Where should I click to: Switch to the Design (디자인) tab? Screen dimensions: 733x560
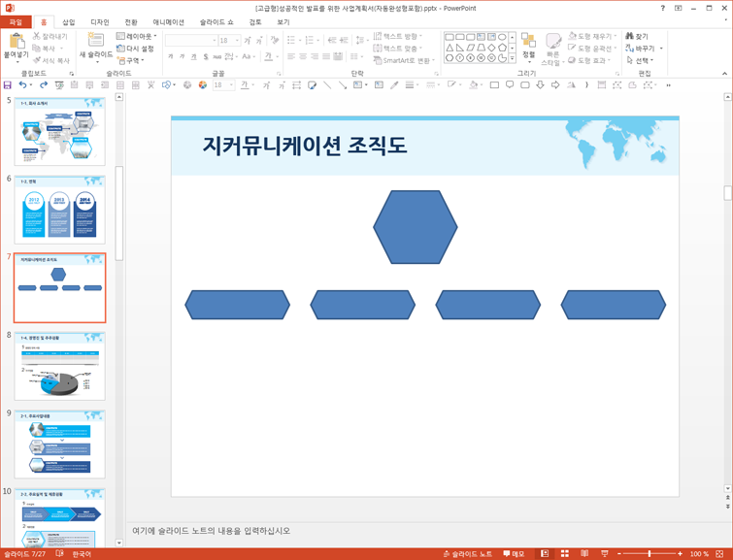(x=100, y=22)
